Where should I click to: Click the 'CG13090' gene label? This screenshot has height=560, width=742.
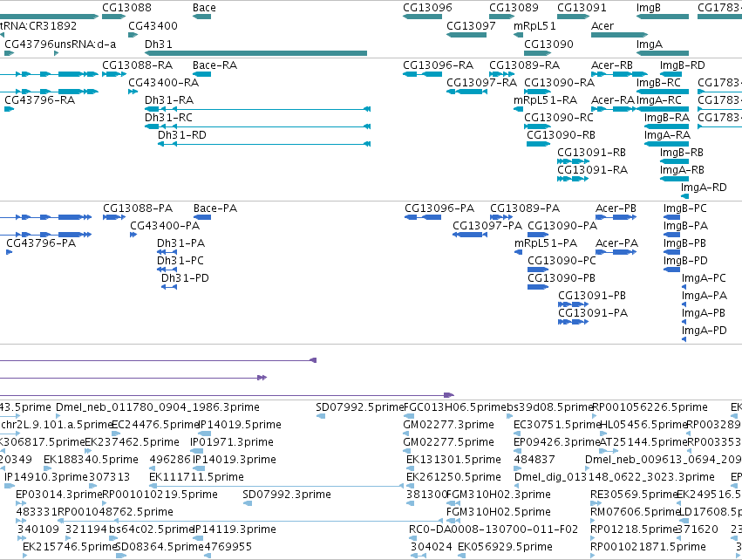click(x=549, y=44)
